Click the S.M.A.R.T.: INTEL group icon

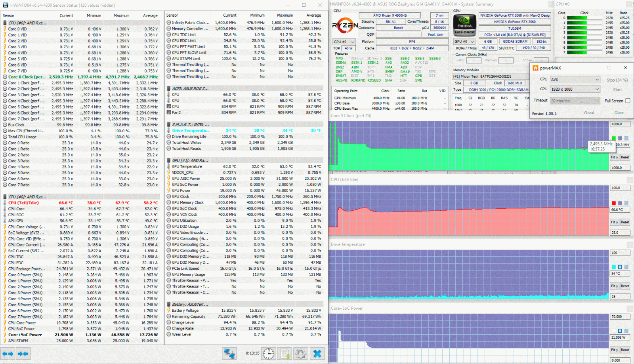pyautogui.click(x=169, y=124)
